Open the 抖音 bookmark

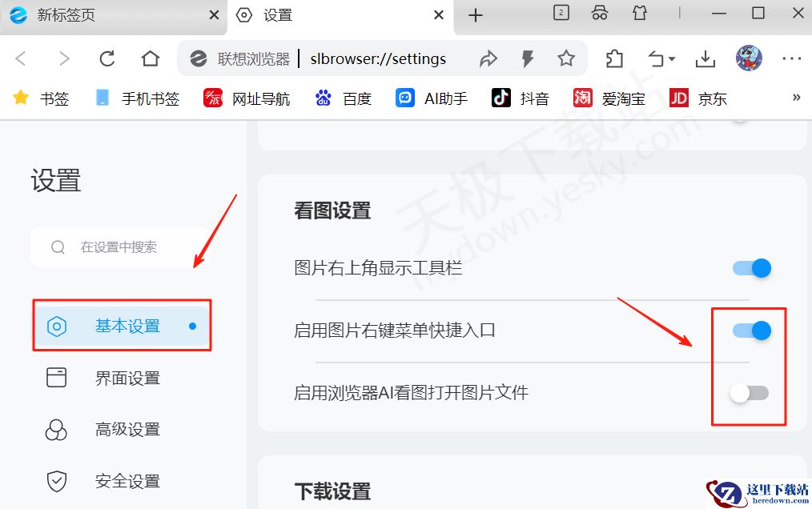[x=520, y=98]
